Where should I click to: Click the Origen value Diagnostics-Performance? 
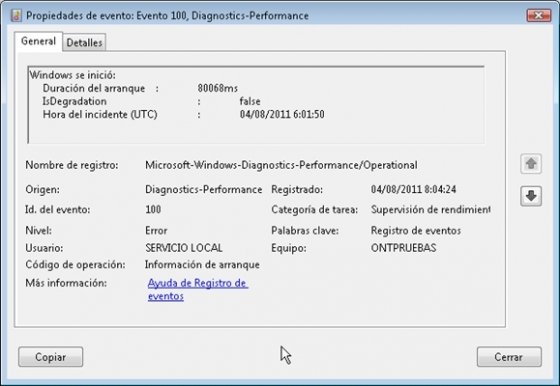click(x=204, y=189)
